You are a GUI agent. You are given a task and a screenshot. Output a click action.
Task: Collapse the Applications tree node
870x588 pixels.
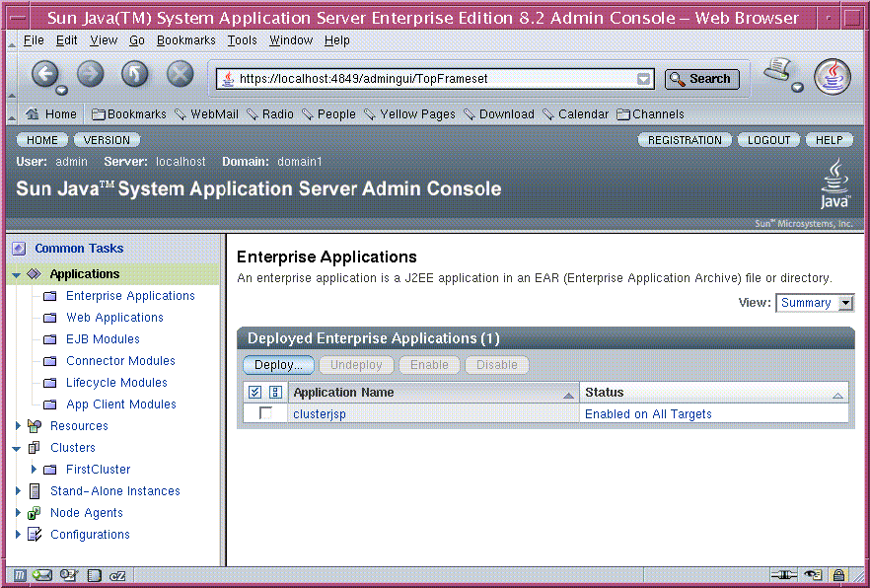click(16, 274)
